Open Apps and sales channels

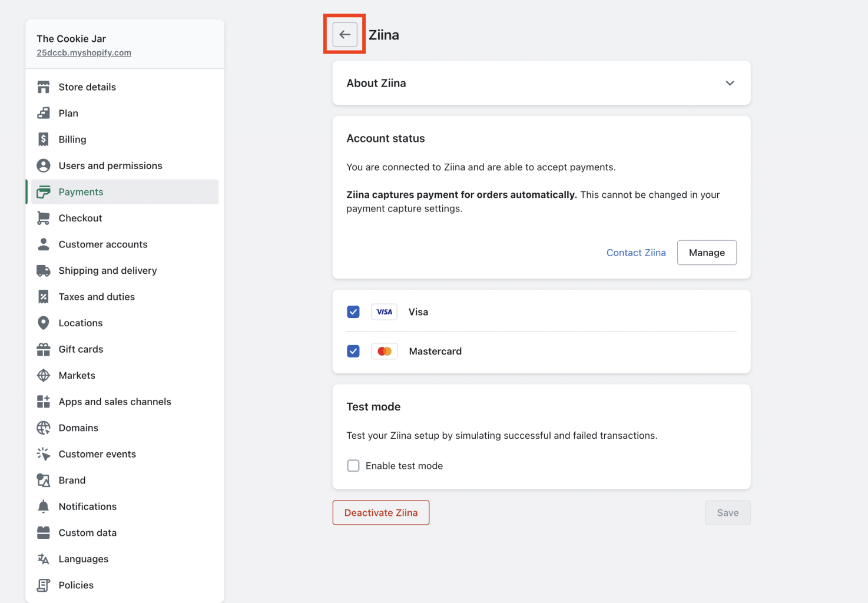pyautogui.click(x=125, y=402)
